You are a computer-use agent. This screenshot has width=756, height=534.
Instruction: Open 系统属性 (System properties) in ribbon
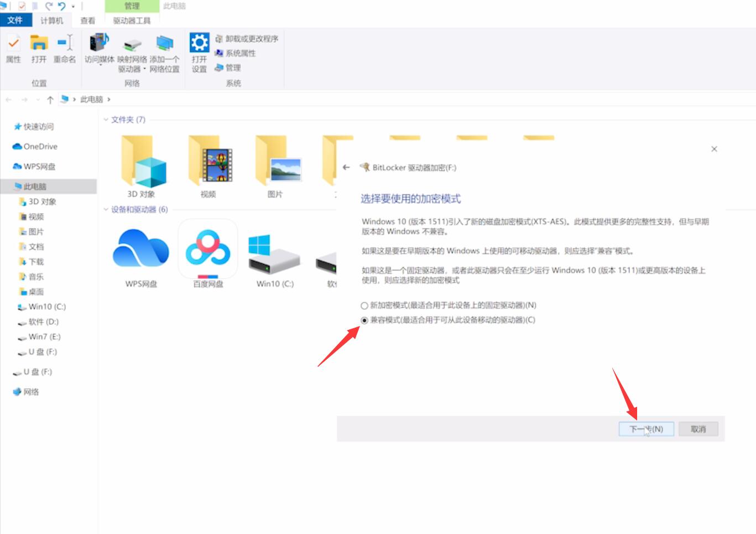pyautogui.click(x=236, y=53)
